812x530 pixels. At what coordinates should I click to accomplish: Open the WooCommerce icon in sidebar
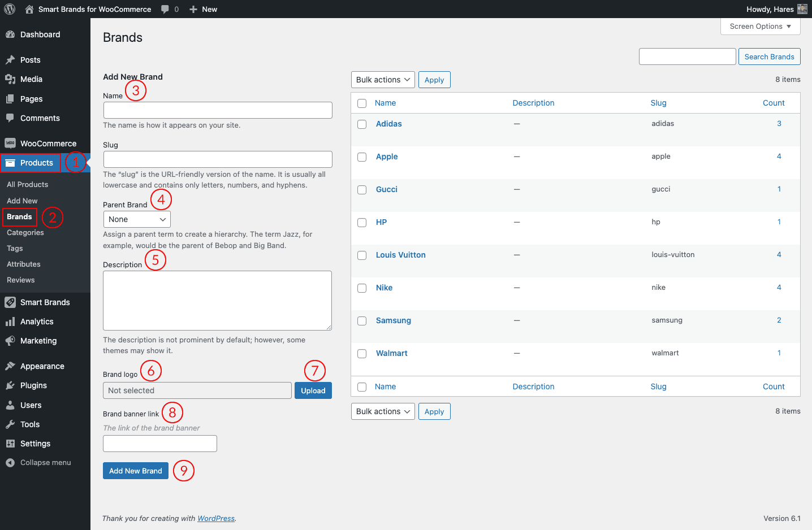10,144
